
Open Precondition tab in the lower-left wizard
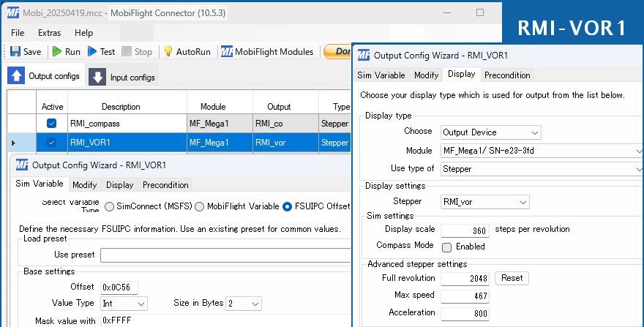coord(165,185)
